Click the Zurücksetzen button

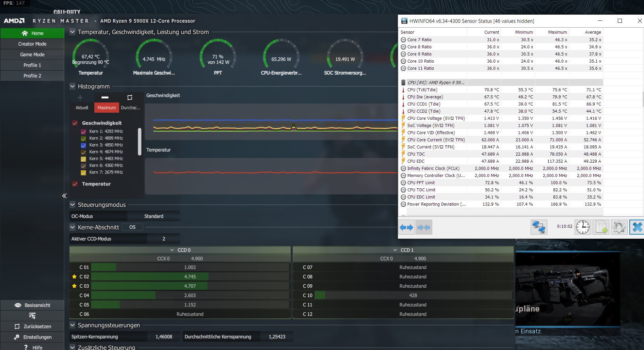[x=32, y=326]
